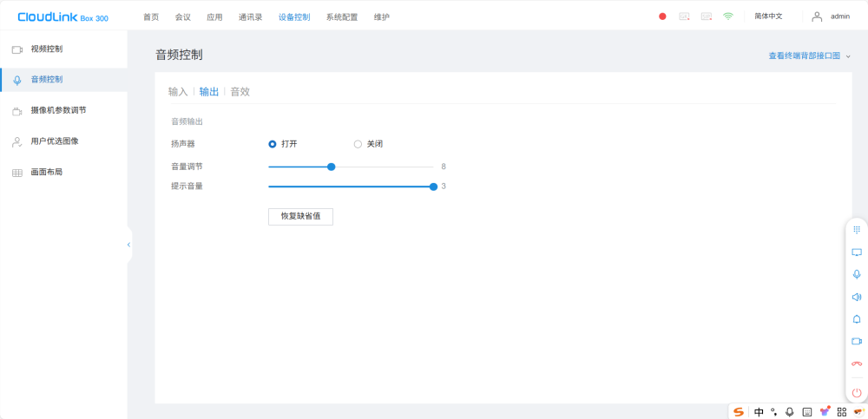Viewport: 868px width, 419px height.
Task: Click the unfilled part of 音量调节 slider track
Action: (x=385, y=167)
